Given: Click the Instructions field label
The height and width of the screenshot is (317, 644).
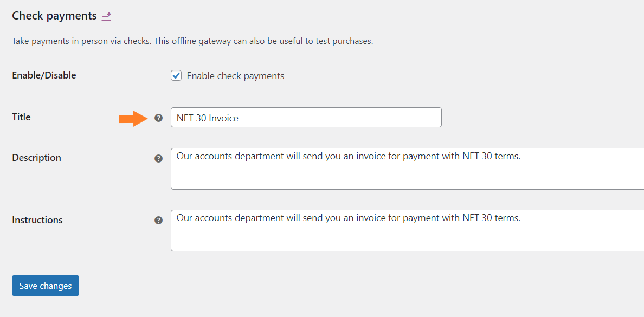Looking at the screenshot, I should point(37,219).
